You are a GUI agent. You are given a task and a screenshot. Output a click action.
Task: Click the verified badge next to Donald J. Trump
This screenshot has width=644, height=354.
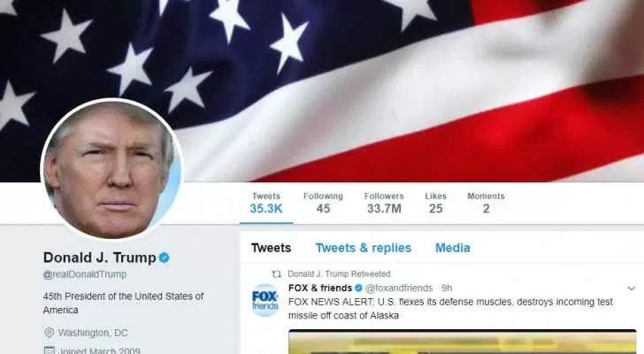point(165,258)
